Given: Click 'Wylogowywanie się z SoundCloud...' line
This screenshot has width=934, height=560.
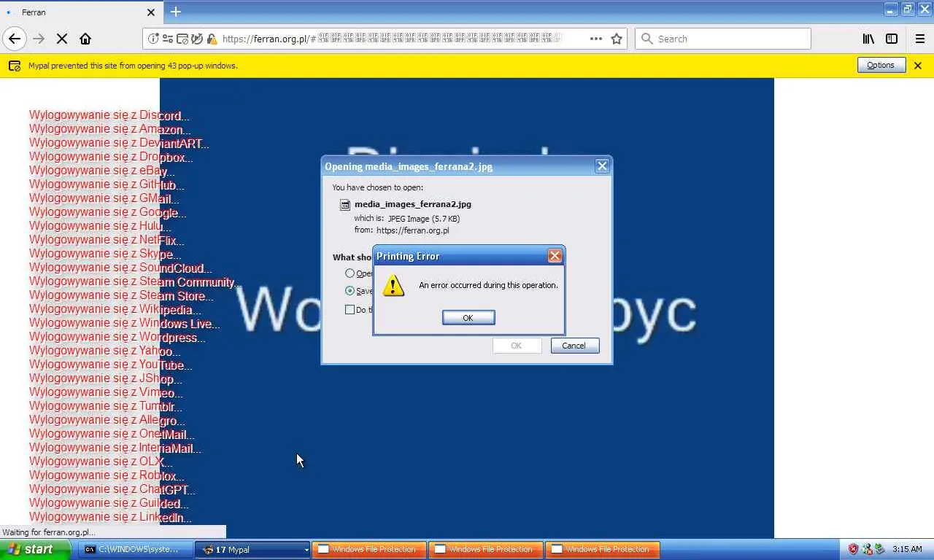Looking at the screenshot, I should click(x=121, y=268).
